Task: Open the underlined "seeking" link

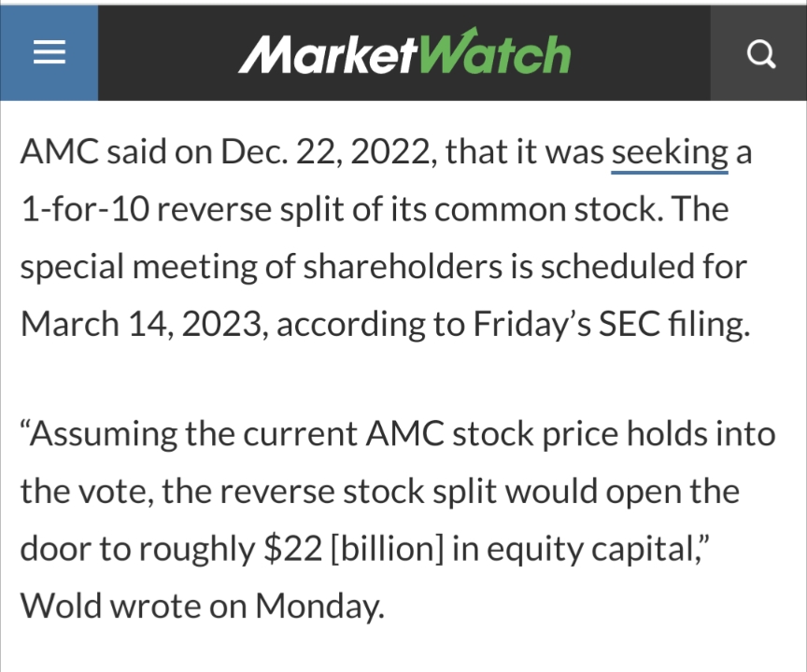Action: 670,152
